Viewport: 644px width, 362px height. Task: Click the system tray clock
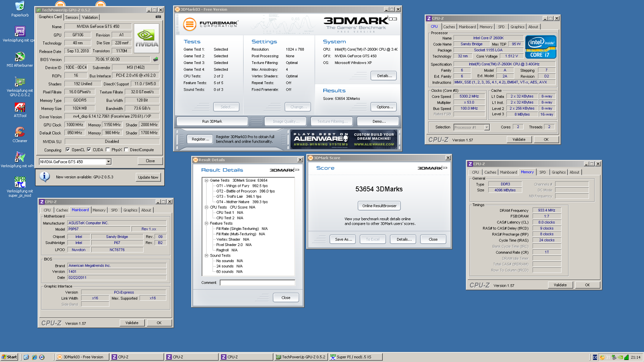636,357
